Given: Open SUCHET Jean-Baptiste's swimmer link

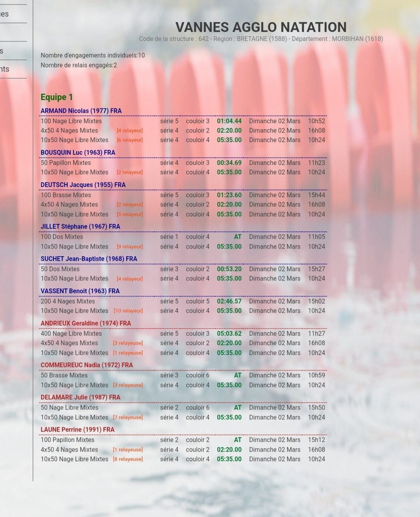Looking at the screenshot, I should point(89,259).
